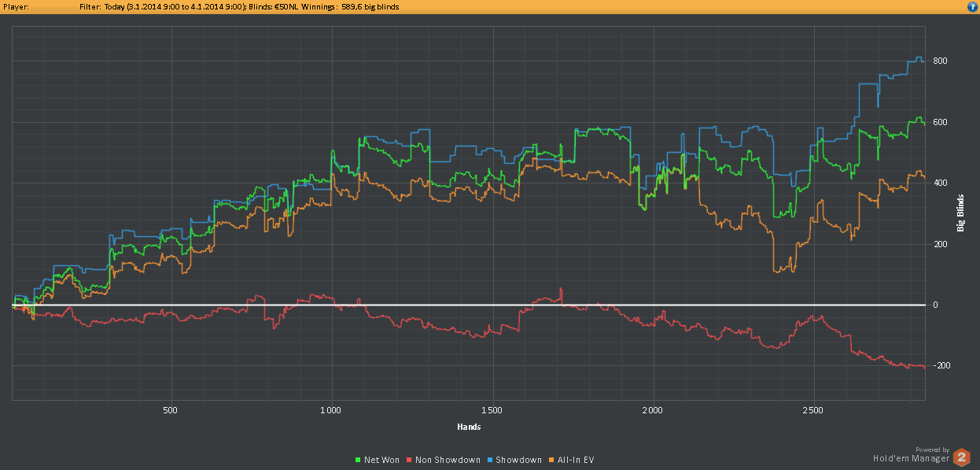
Task: Click the 1 000 tick label on x-axis
Action: (331, 411)
